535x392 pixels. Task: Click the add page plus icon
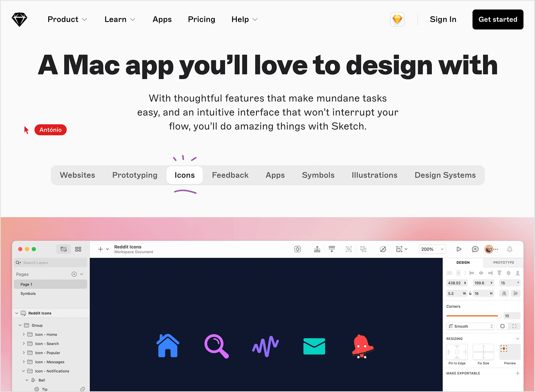click(x=74, y=274)
